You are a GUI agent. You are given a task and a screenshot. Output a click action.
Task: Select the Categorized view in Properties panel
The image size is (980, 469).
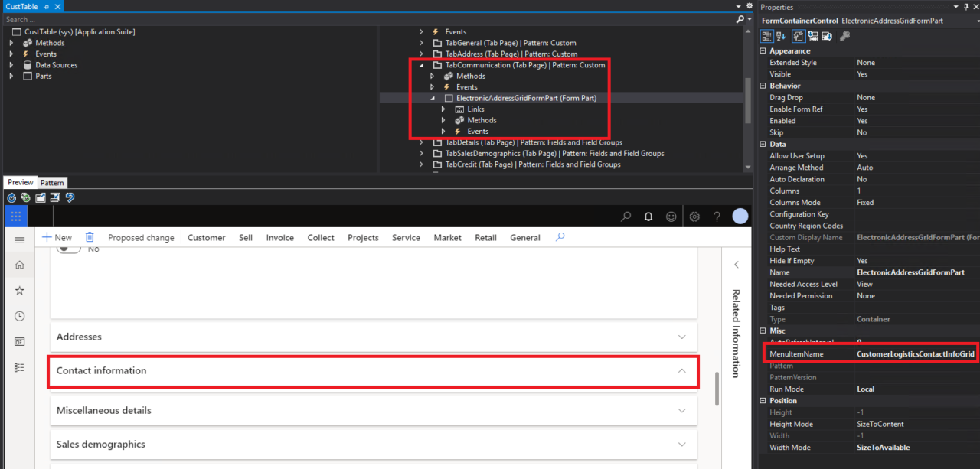[766, 35]
